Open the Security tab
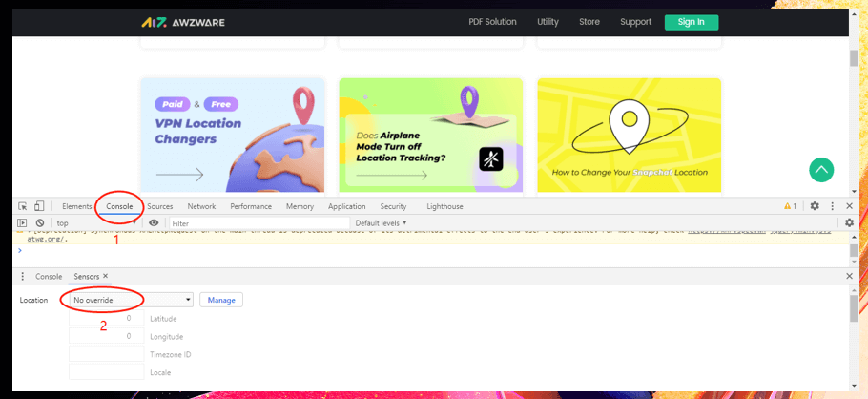The width and height of the screenshot is (868, 399). tap(394, 206)
